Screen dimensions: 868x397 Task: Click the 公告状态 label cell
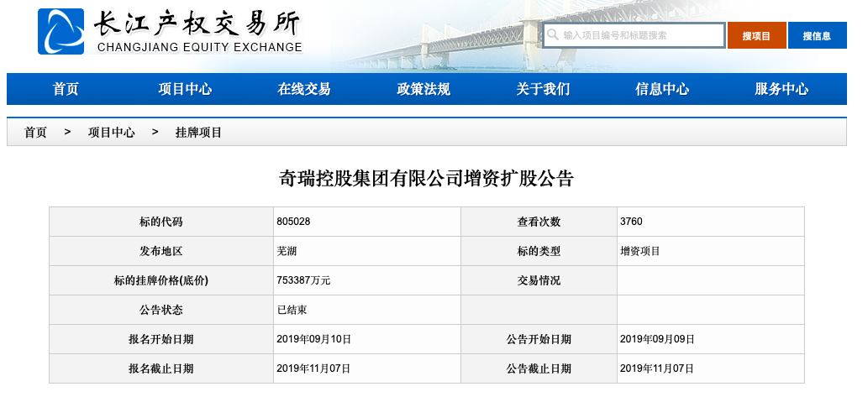(161, 310)
